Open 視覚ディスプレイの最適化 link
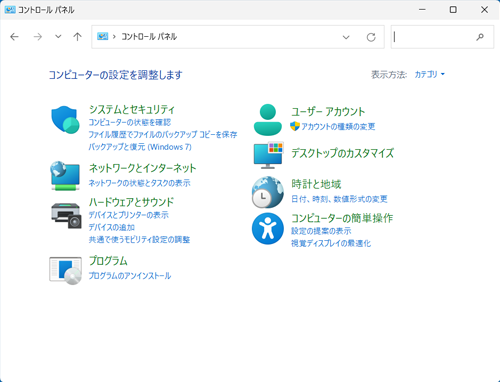Image resolution: width=500 pixels, height=382 pixels. (331, 243)
